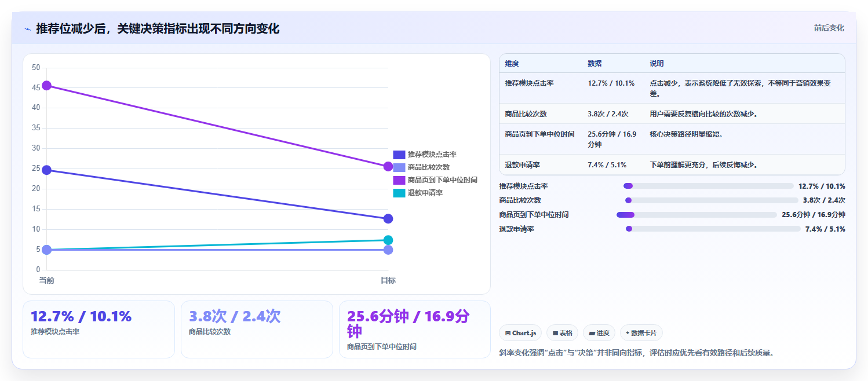Open the 25.6分钟 / 16.9分钟 KPI card

tap(415, 329)
